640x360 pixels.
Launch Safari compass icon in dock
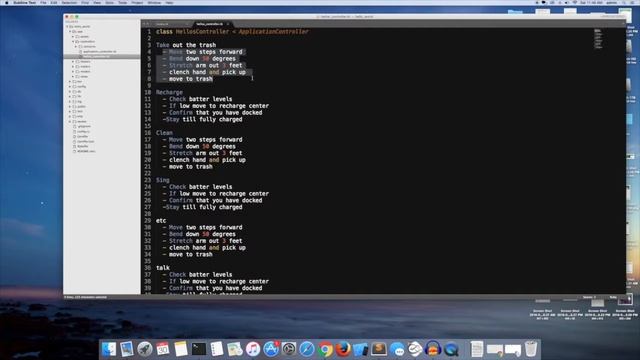pyautogui.click(x=307, y=349)
